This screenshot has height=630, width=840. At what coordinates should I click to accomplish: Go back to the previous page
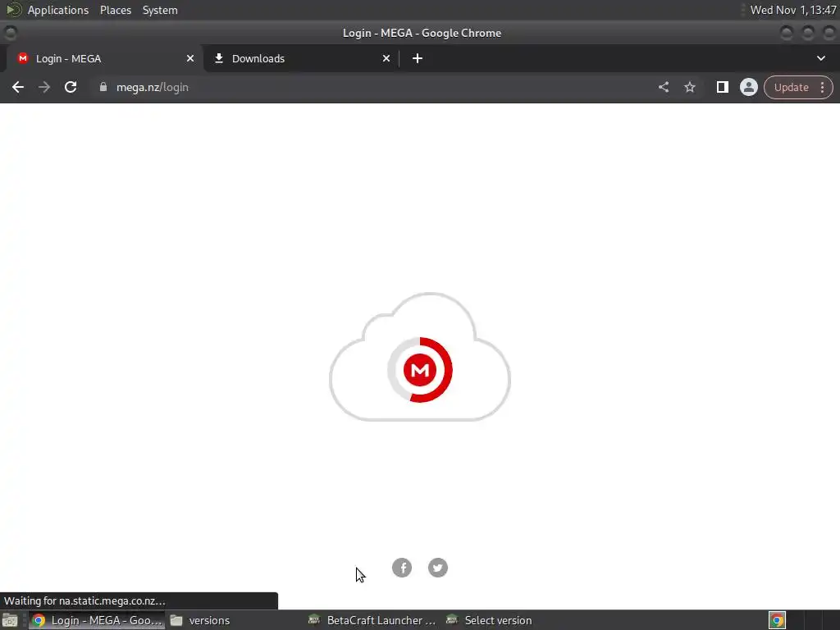18,87
